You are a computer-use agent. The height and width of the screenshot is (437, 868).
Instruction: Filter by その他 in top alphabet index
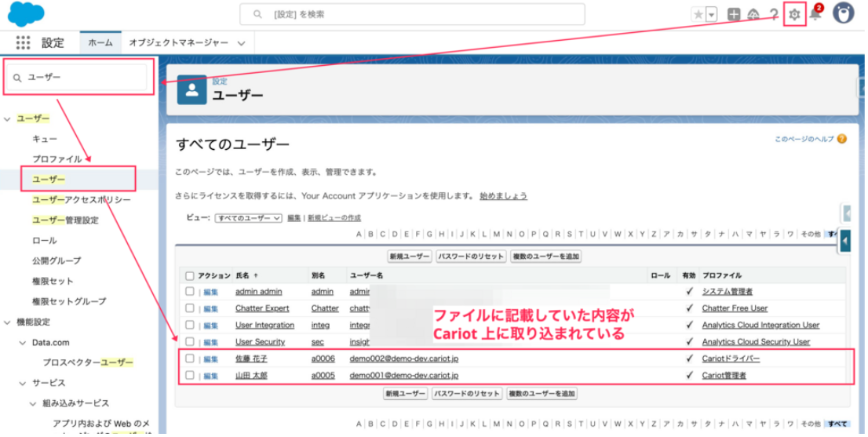pyautogui.click(x=810, y=234)
